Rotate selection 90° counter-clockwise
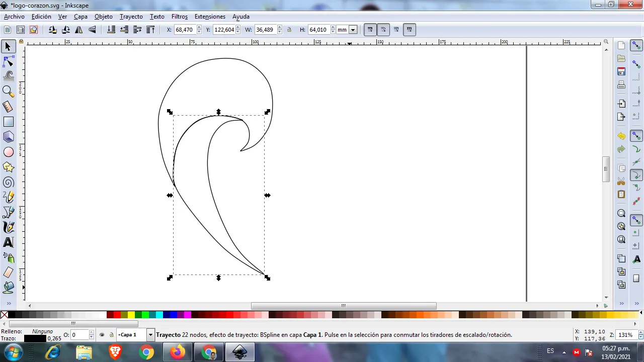This screenshot has height=362, width=644. [52, 30]
